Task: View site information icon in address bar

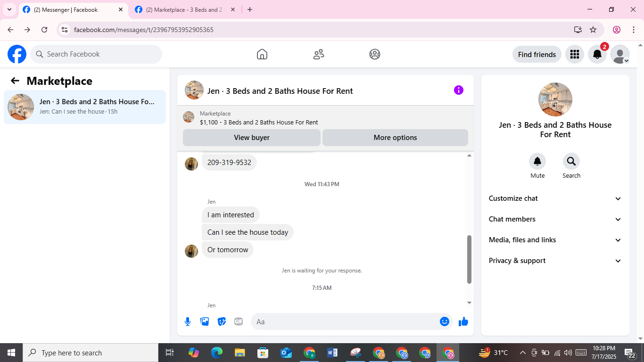Action: (x=65, y=30)
